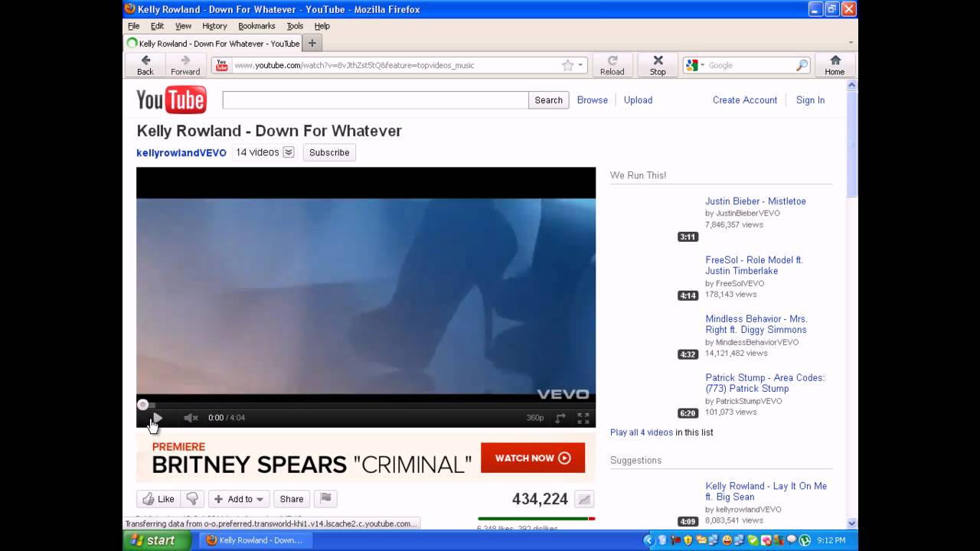The image size is (980, 551).
Task: Click the video progress bar scrubber
Action: pyautogui.click(x=143, y=405)
